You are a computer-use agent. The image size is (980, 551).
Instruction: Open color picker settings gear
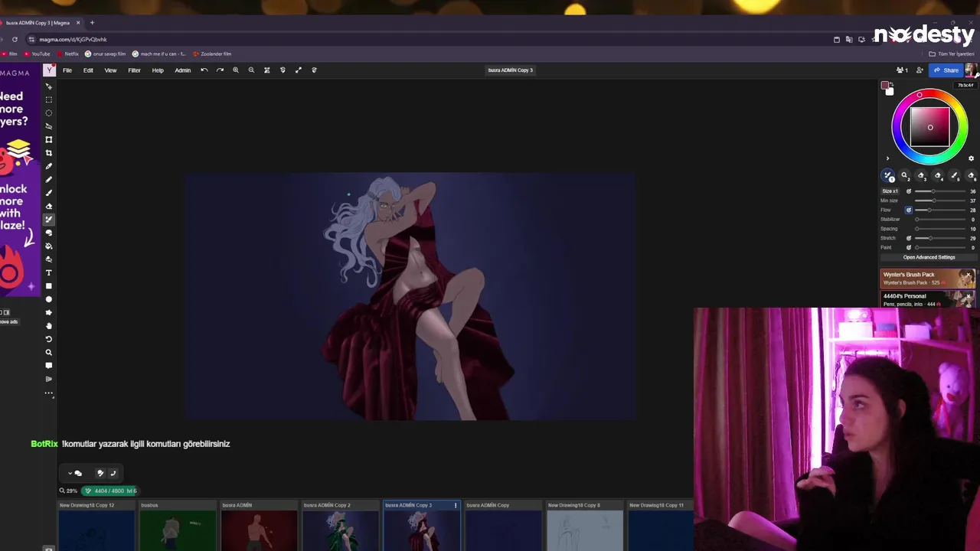pos(971,158)
